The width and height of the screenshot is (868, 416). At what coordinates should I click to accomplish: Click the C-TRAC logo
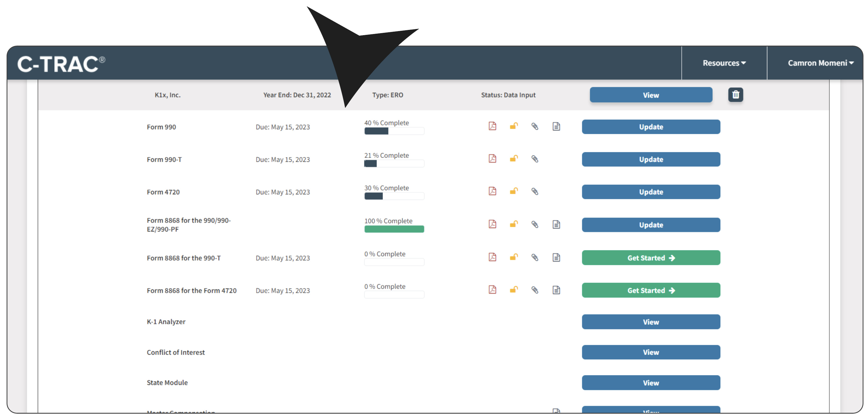click(61, 64)
